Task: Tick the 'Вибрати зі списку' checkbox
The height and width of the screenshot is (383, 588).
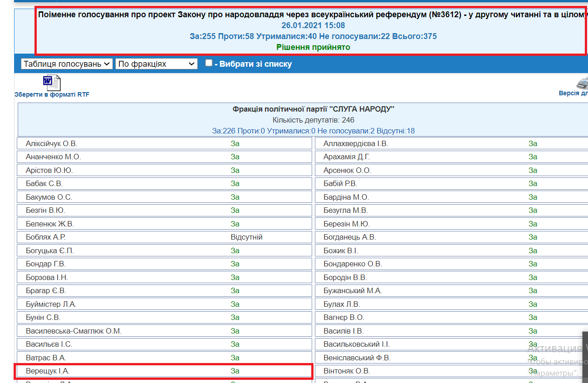Action: [209, 63]
